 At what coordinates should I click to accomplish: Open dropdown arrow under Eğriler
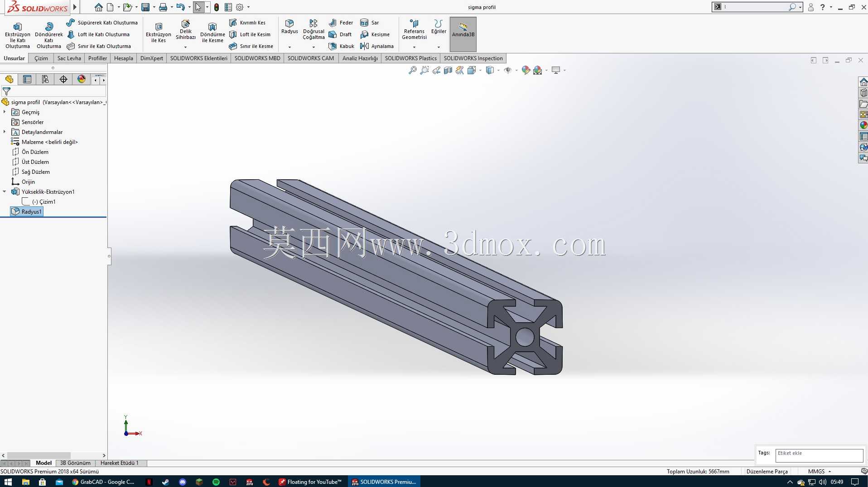click(439, 47)
